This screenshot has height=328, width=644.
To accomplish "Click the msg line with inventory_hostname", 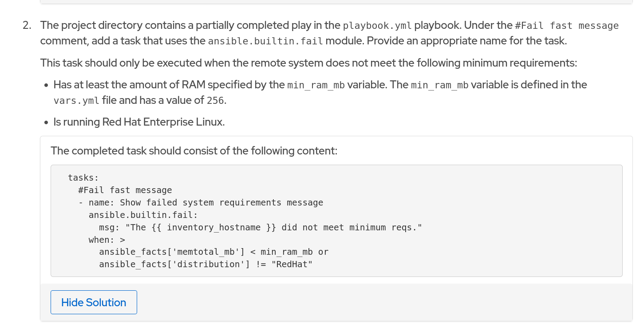I will [260, 228].
